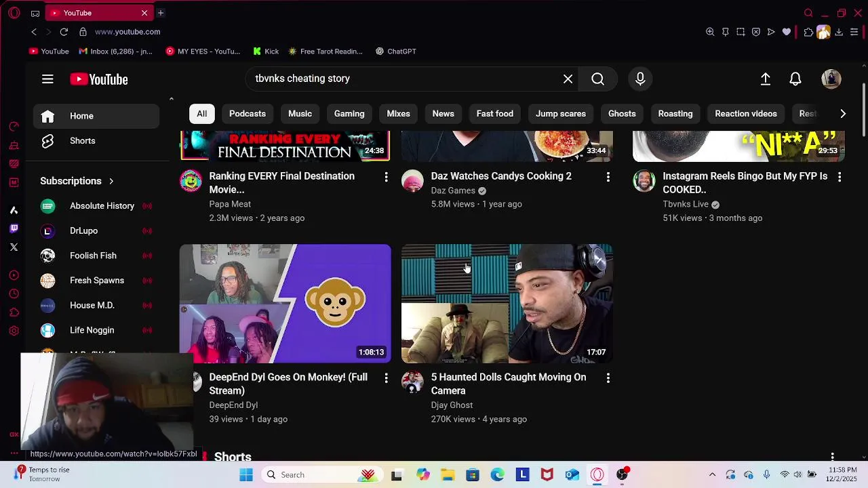Viewport: 868px width, 488px height.
Task: Reload the page in Opera
Action: 64,32
